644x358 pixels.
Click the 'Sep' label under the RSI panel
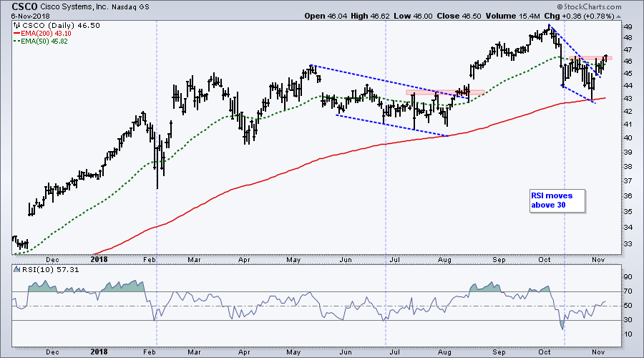(499, 352)
